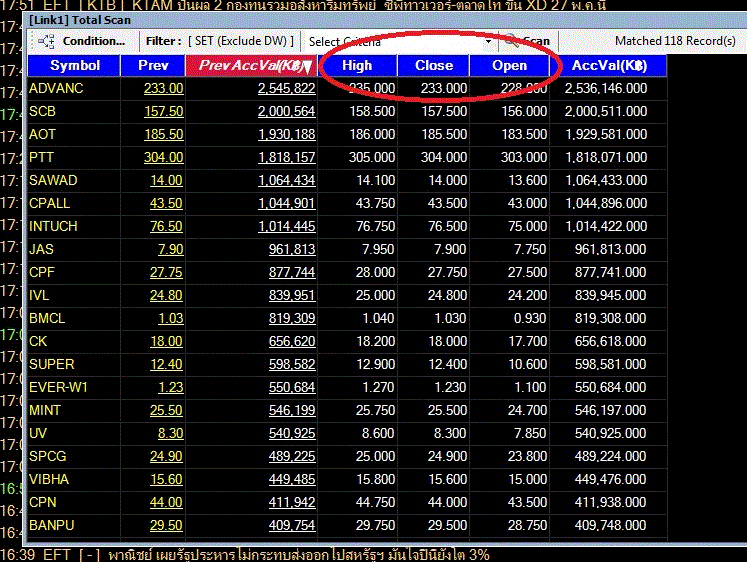Click ADVANC PrevAccVal 2,545,822 link
747x562 pixels.
286,88
